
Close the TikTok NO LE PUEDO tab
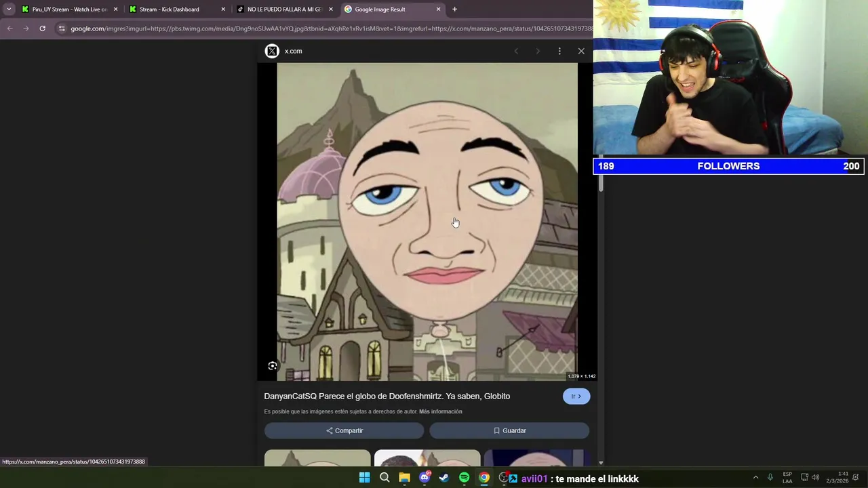pos(331,9)
